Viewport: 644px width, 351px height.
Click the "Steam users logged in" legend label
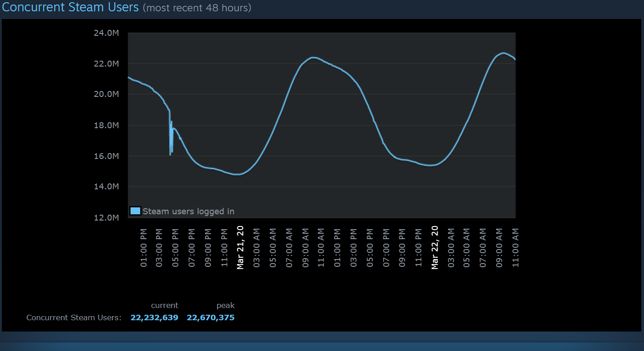pos(188,211)
